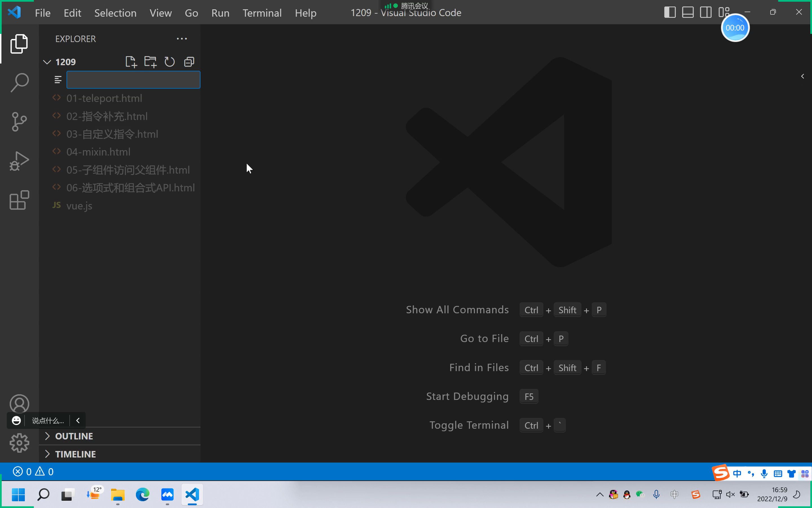Click the emoji face in Tencent Meeting chat bar

(x=16, y=420)
